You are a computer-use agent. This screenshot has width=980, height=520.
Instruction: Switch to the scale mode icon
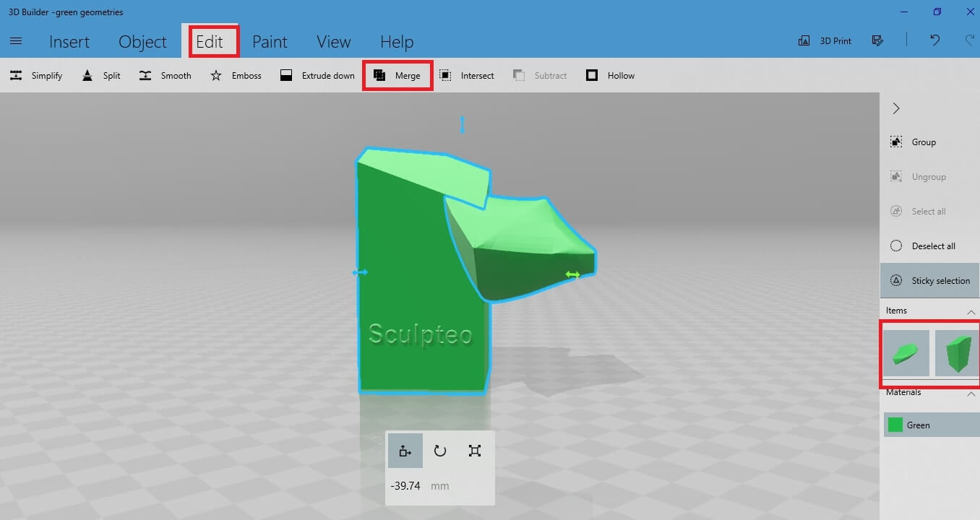coord(474,451)
